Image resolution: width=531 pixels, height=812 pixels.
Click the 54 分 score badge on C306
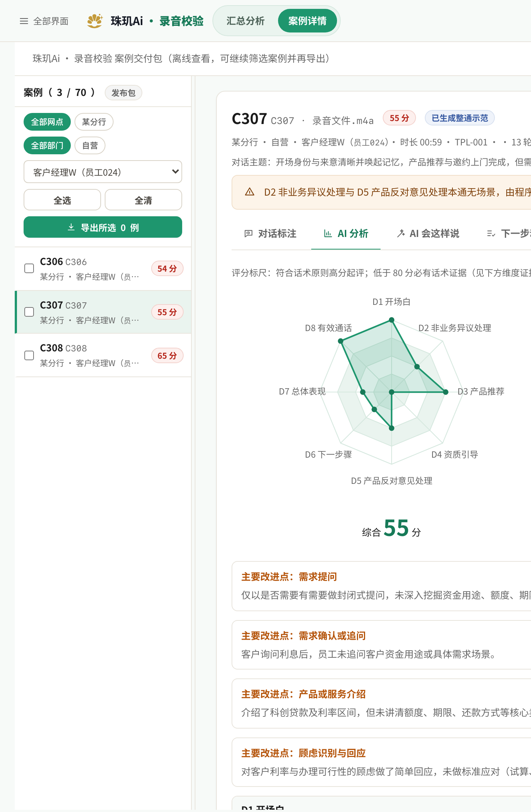coord(167,268)
